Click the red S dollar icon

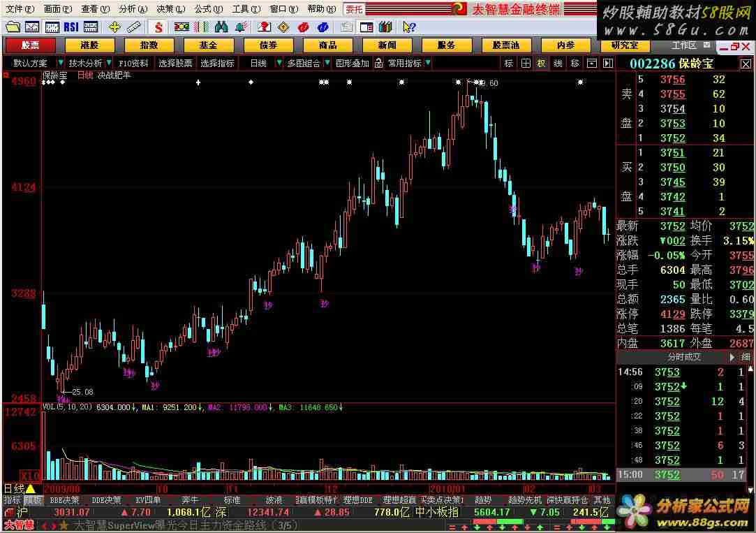[158, 27]
